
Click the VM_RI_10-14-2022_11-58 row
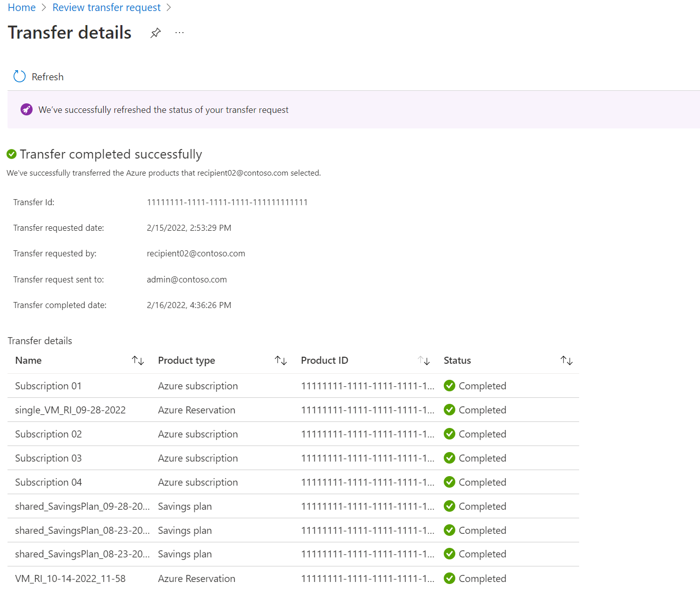click(70, 578)
